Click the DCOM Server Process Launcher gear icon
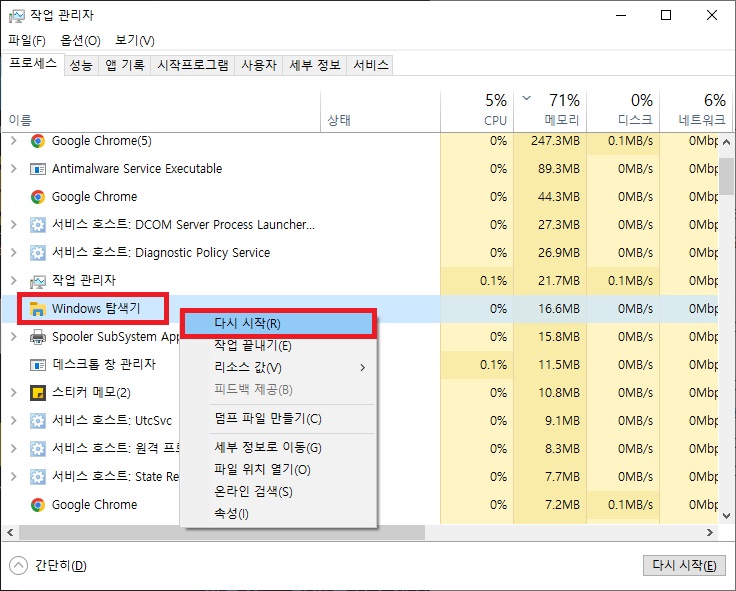Image resolution: width=736 pixels, height=591 pixels. point(38,225)
